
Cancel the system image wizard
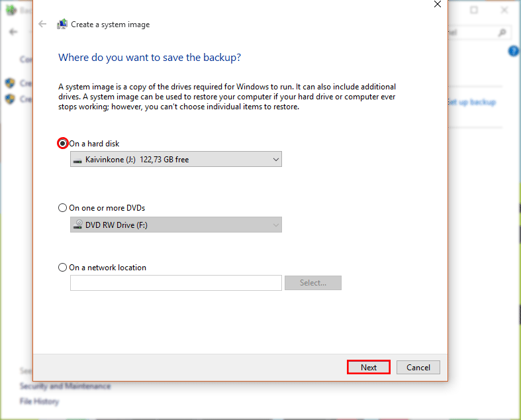coord(418,368)
